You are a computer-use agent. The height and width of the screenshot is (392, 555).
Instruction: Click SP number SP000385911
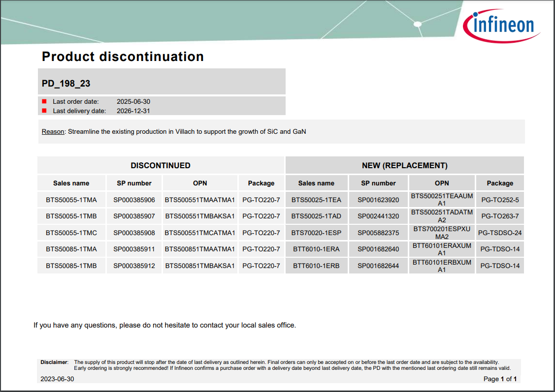(x=134, y=249)
